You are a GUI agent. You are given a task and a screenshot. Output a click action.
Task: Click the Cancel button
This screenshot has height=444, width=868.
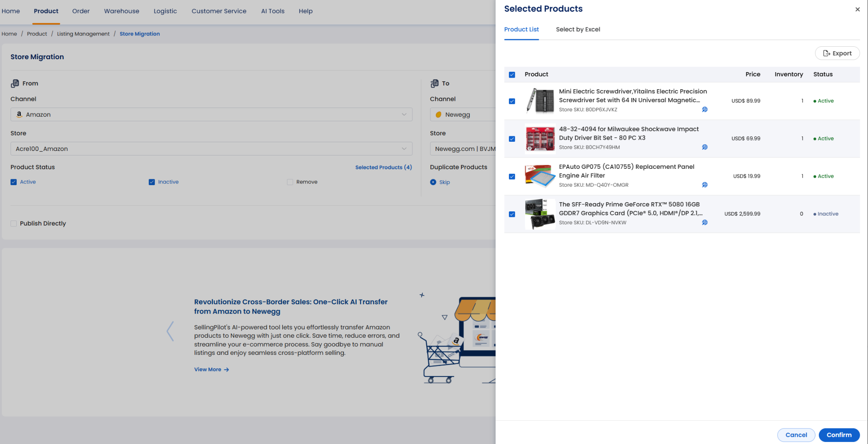[x=796, y=435]
